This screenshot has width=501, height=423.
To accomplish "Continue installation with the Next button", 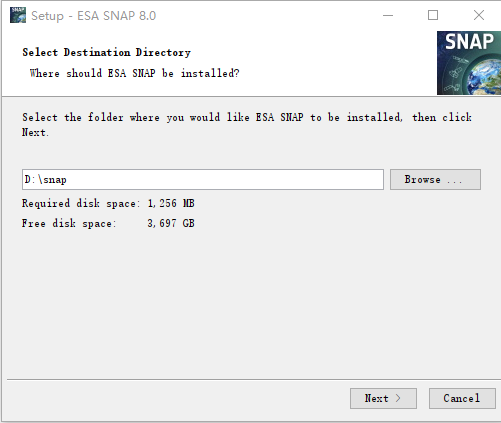I will point(383,398).
